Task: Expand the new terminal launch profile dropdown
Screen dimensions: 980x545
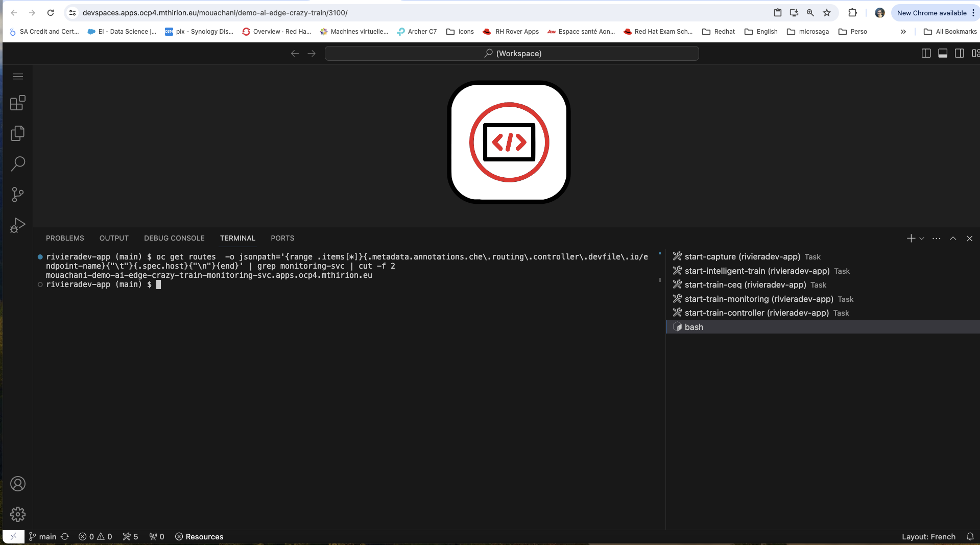Action: [922, 239]
